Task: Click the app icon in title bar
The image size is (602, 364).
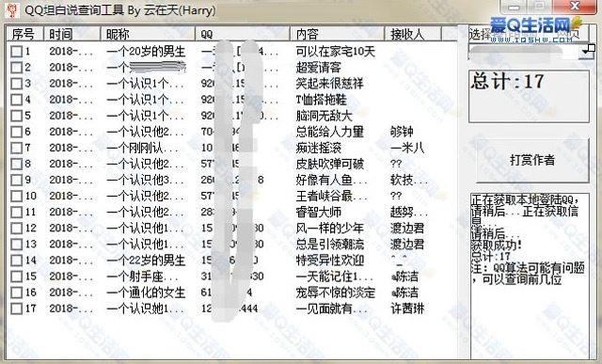Action: point(12,10)
